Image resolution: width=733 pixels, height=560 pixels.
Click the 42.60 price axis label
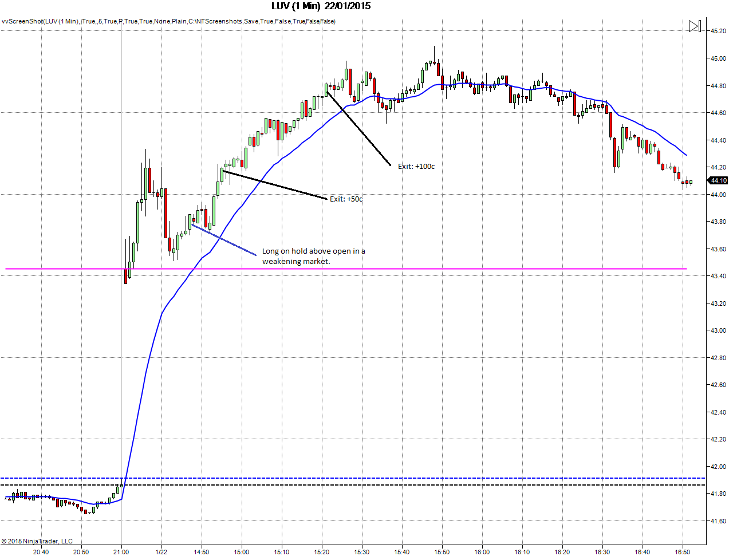click(x=718, y=385)
